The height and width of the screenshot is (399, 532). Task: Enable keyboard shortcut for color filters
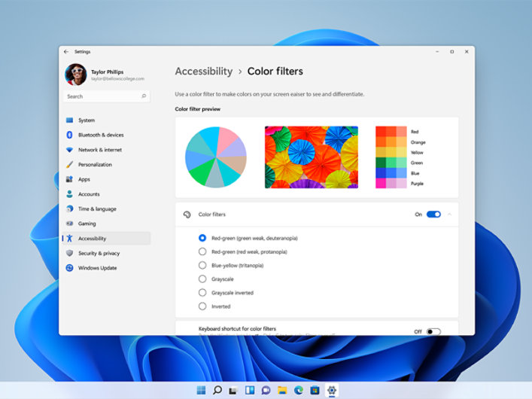point(433,331)
